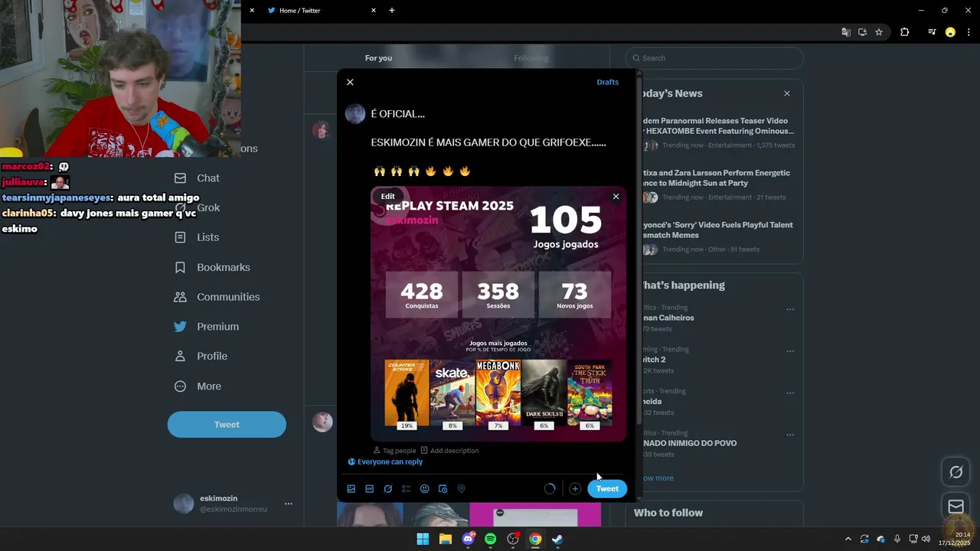Open File Explorer from the taskbar

[446, 540]
